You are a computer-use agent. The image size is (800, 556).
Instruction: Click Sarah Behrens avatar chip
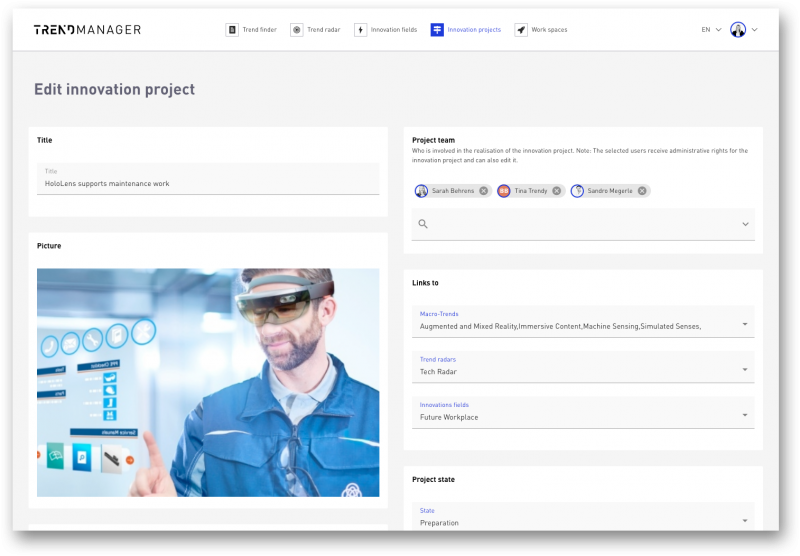tap(421, 191)
